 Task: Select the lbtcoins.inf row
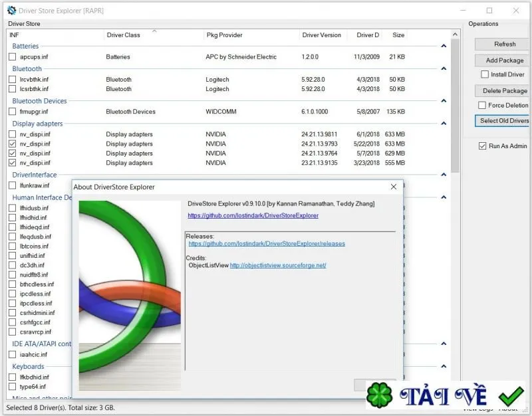coord(34,246)
